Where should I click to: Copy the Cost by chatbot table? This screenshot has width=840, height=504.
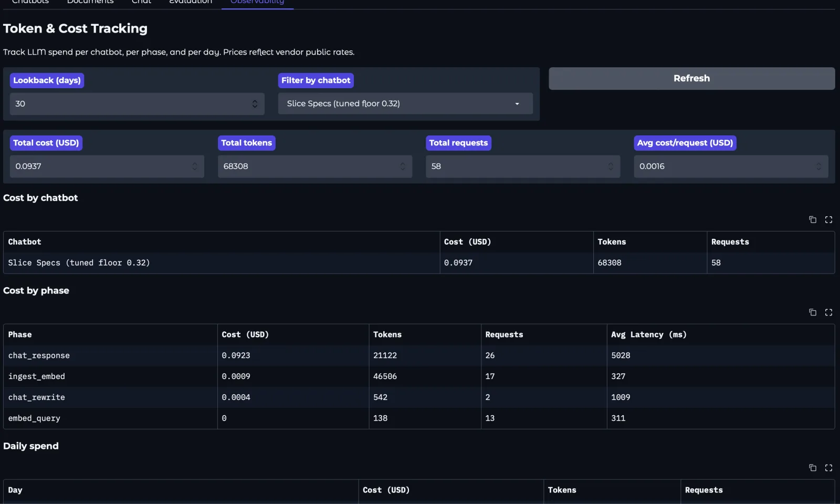pyautogui.click(x=813, y=219)
